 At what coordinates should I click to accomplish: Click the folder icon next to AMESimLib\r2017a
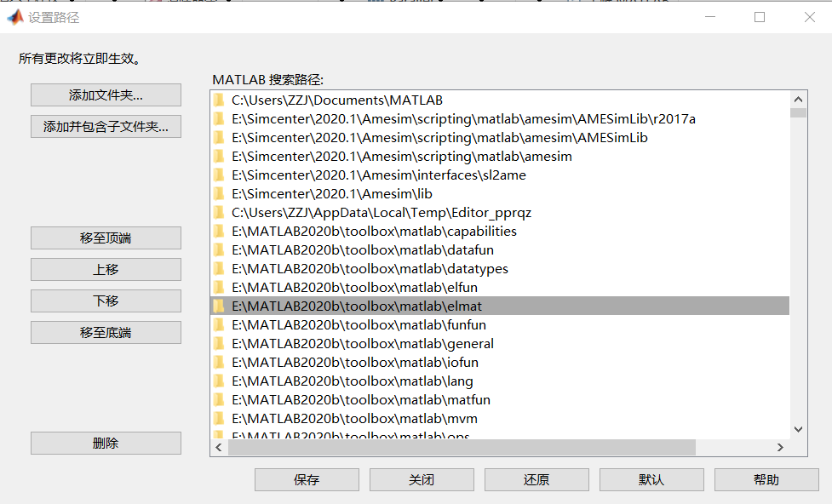pyautogui.click(x=219, y=118)
